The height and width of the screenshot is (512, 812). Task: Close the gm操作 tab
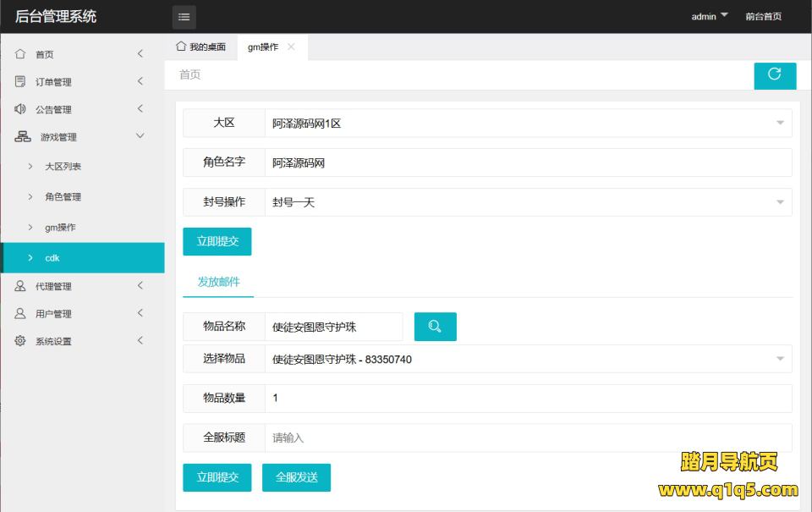[x=292, y=47]
